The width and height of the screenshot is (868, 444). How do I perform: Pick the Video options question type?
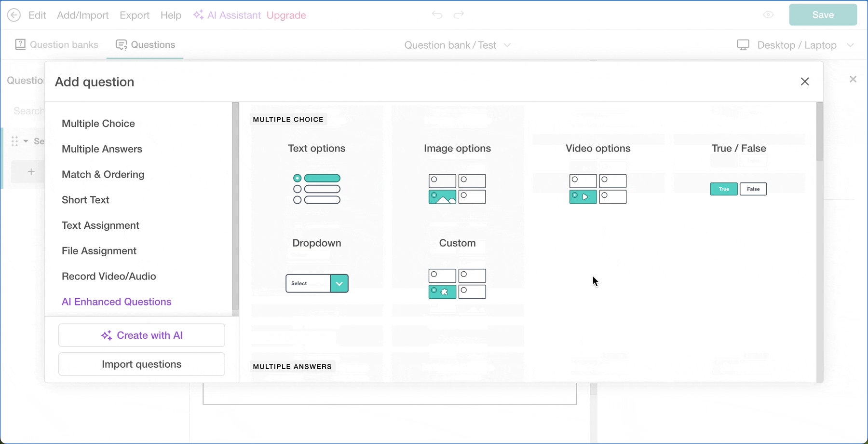[598, 189]
